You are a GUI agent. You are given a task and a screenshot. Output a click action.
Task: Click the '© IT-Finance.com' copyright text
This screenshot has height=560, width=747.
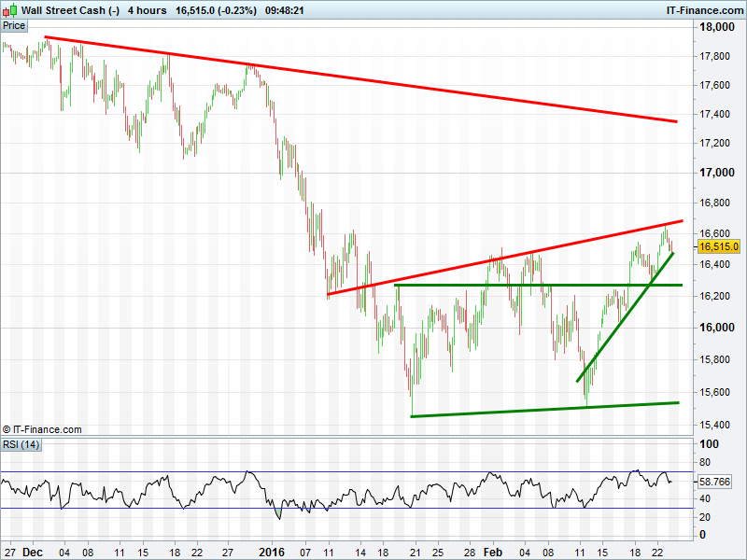point(42,429)
